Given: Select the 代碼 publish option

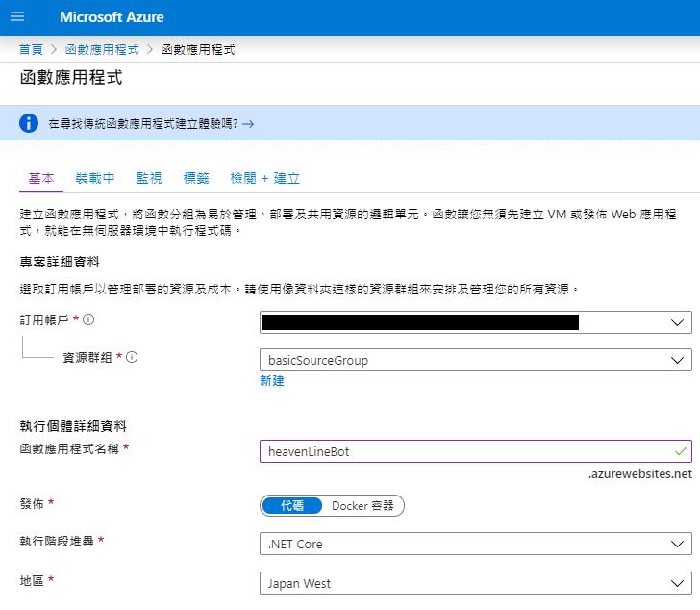Looking at the screenshot, I should [292, 505].
